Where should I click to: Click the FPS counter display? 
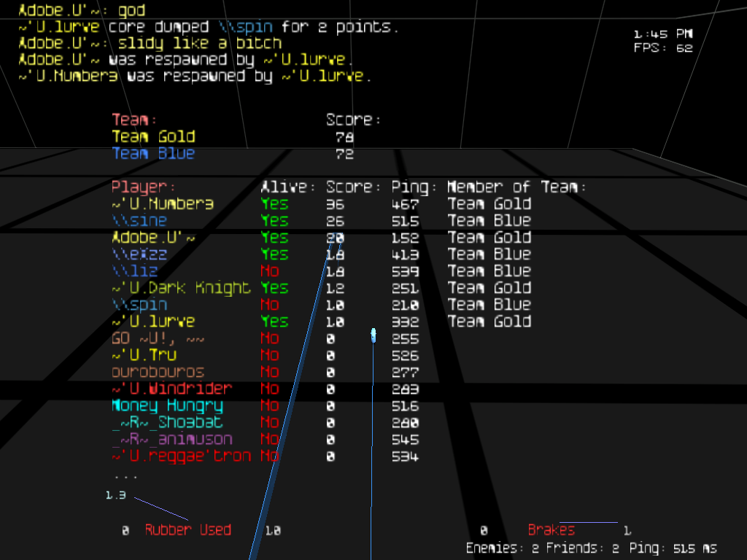[662, 48]
